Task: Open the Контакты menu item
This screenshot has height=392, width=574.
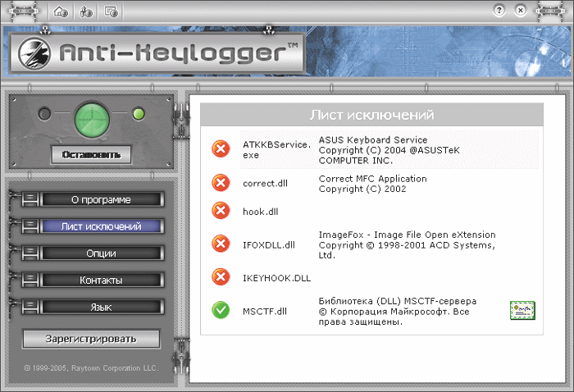Action: coord(102,280)
